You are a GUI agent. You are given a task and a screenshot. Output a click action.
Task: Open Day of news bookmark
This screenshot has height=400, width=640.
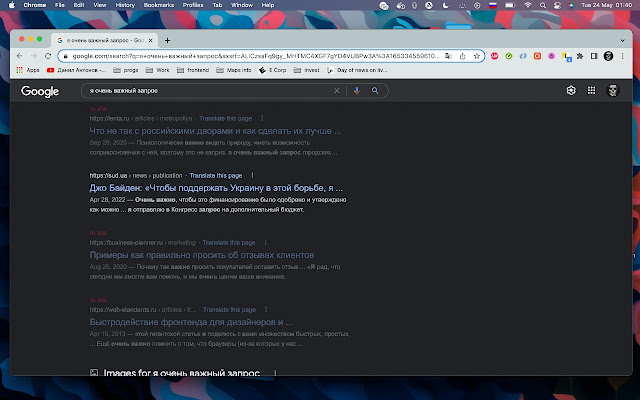click(357, 70)
